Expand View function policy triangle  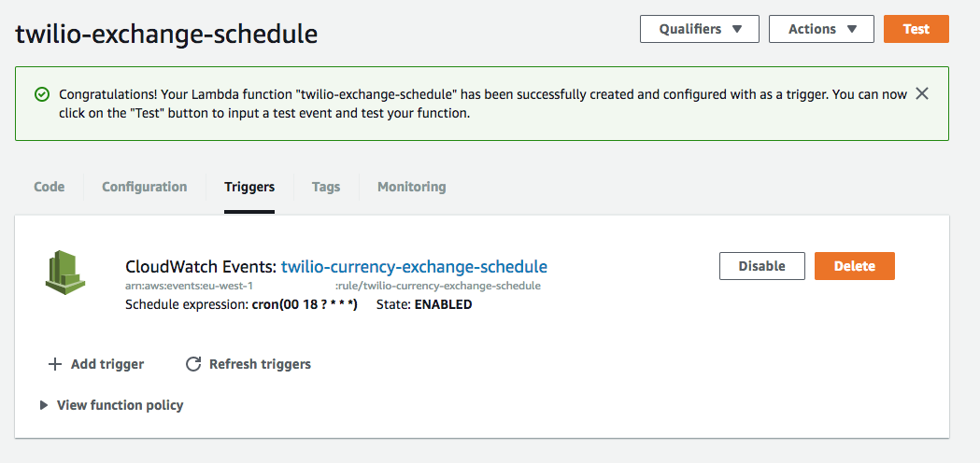click(44, 405)
